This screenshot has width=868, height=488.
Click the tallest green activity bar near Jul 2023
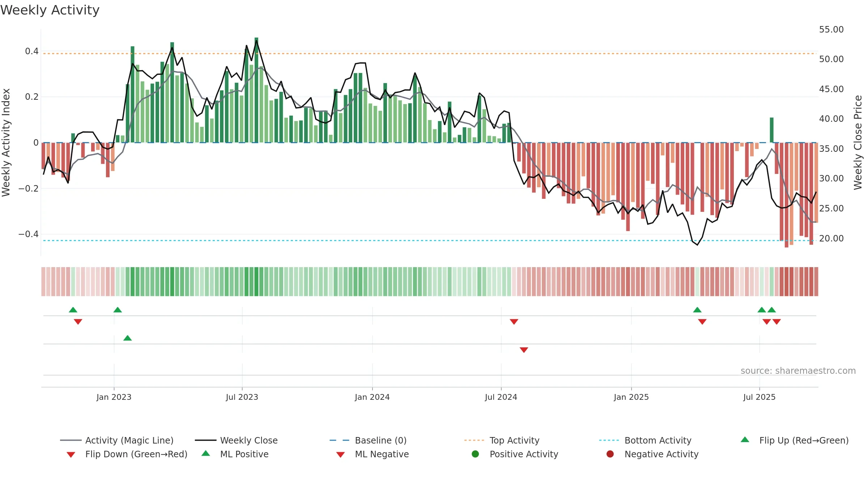[256, 90]
